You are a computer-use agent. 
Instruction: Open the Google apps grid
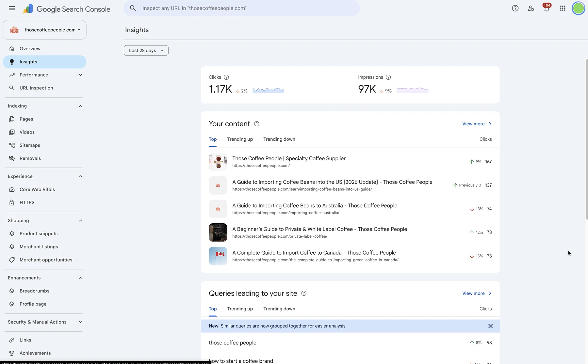[x=563, y=8]
